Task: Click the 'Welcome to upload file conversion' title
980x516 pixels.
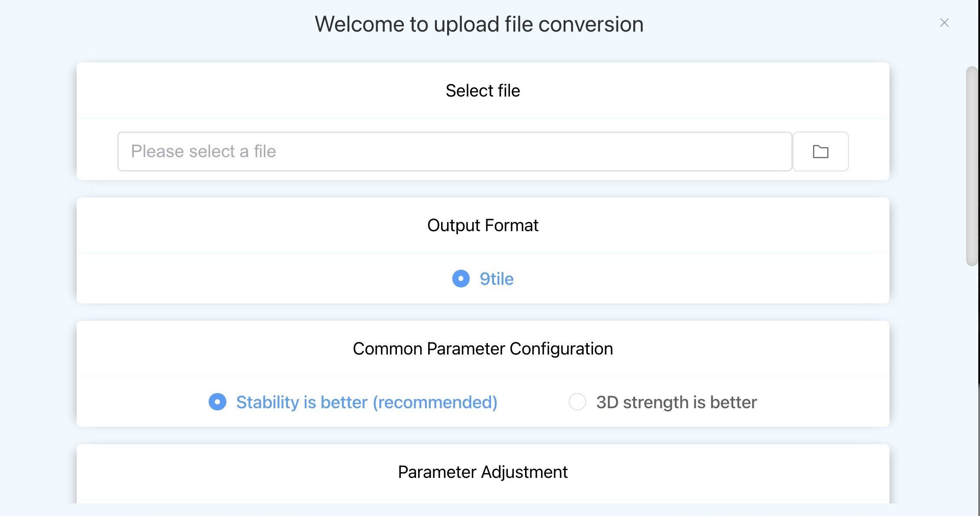Action: (479, 24)
